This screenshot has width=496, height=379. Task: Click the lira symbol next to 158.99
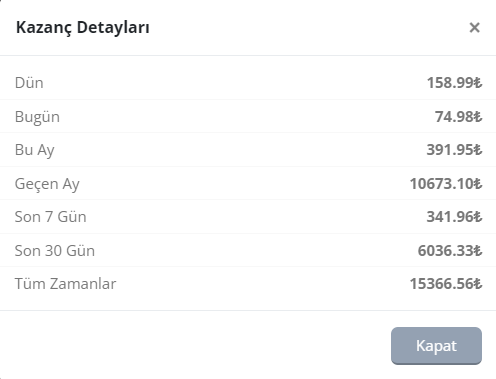click(x=478, y=83)
